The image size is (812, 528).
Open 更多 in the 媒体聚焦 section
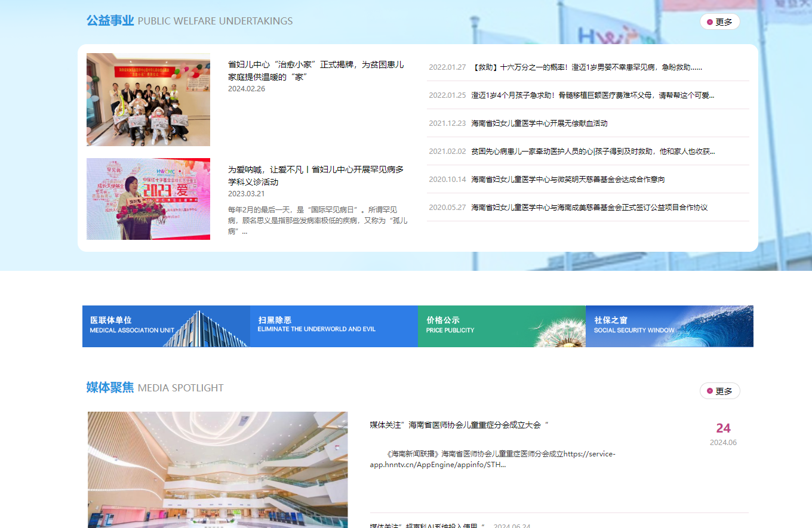[719, 391]
